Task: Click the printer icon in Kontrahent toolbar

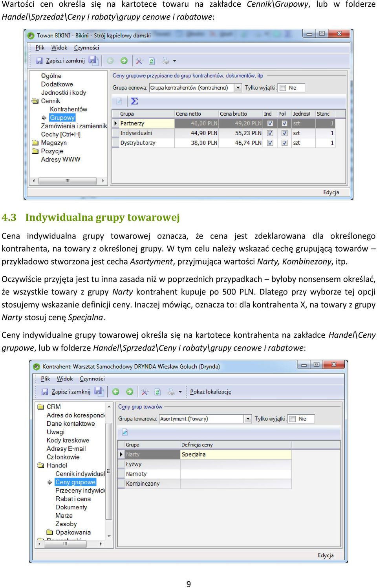Action: (172, 392)
